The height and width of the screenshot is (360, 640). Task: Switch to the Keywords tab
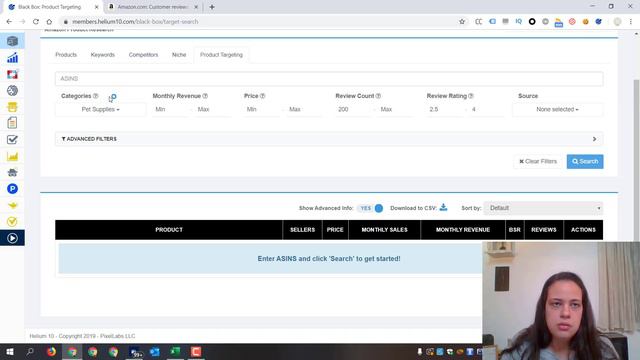click(103, 55)
